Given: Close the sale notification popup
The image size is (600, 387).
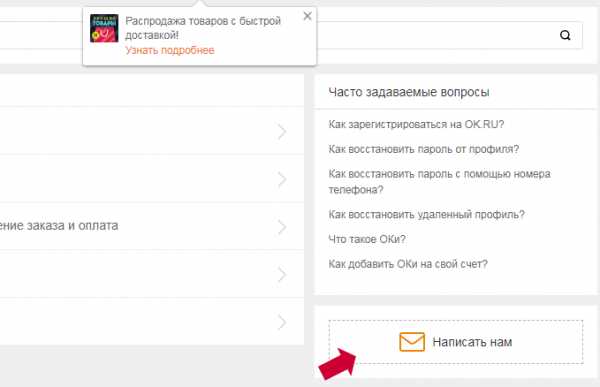Looking at the screenshot, I should pos(307,16).
